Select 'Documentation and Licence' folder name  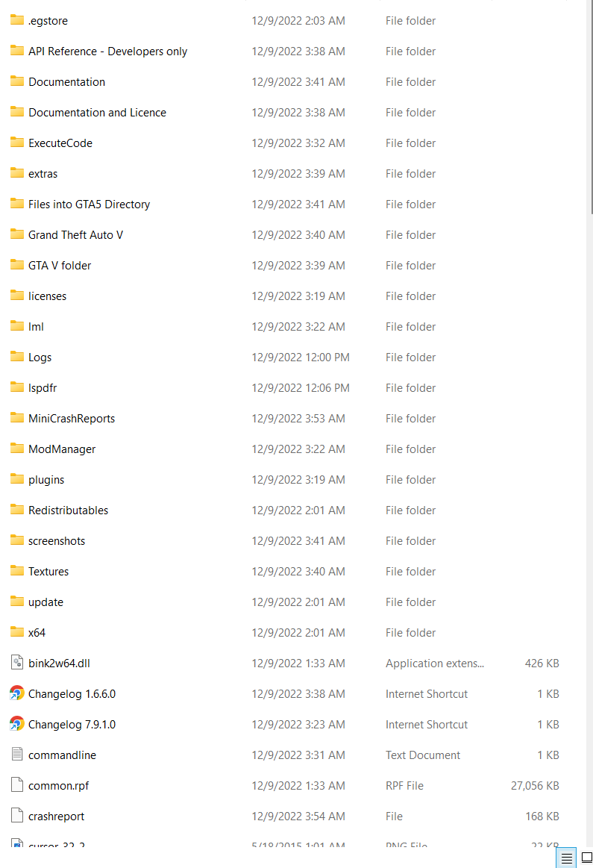98,113
